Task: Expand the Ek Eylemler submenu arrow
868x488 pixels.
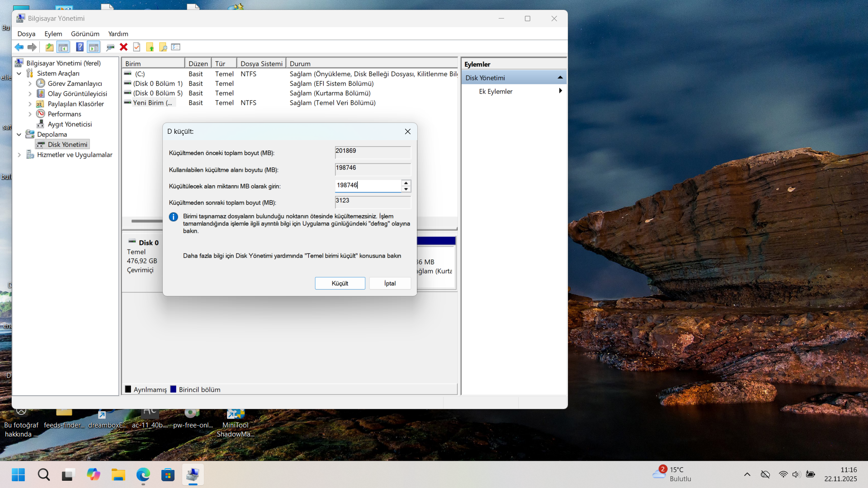Action: pyautogui.click(x=560, y=91)
